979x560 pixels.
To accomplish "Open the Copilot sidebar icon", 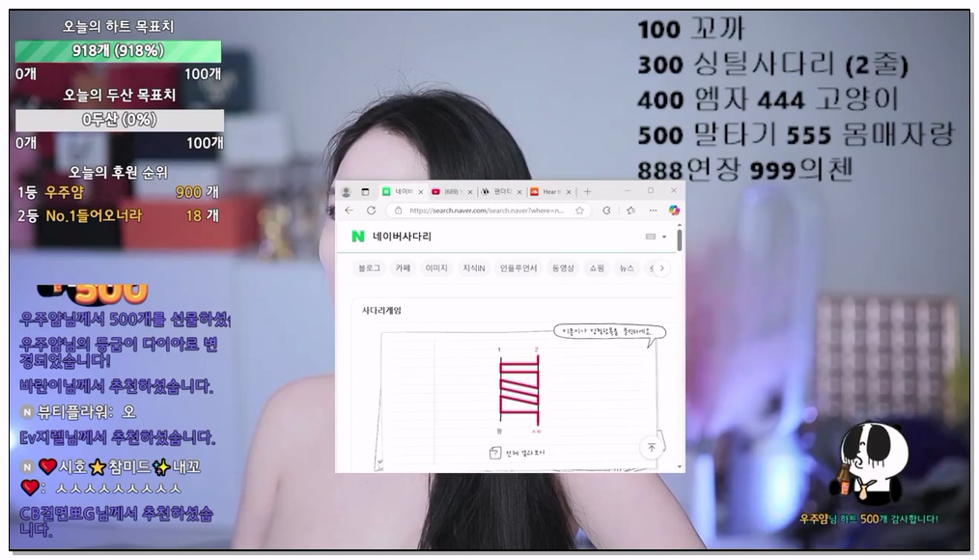I will (x=674, y=210).
